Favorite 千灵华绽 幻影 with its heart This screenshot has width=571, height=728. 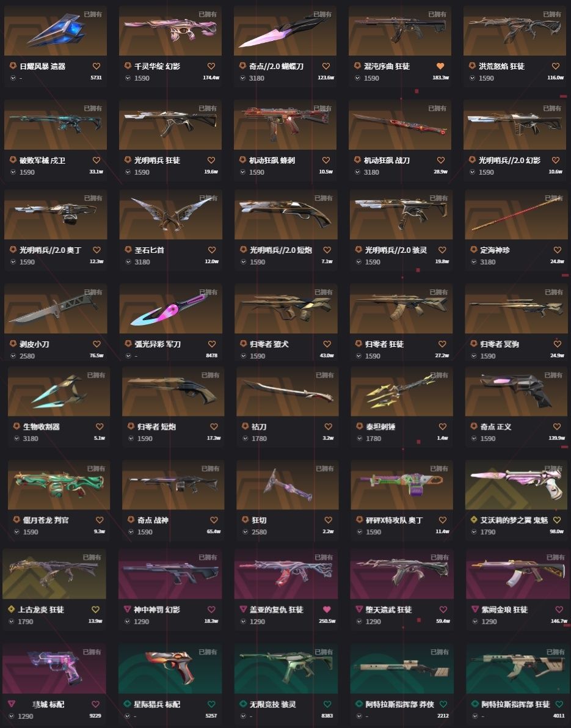click(x=211, y=66)
